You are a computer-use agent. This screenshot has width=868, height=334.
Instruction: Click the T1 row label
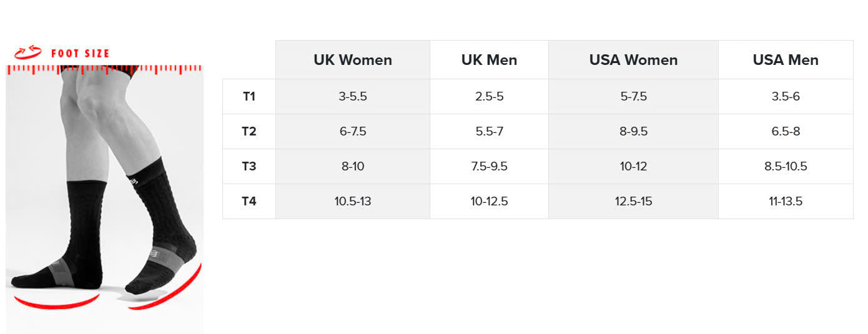(x=249, y=97)
